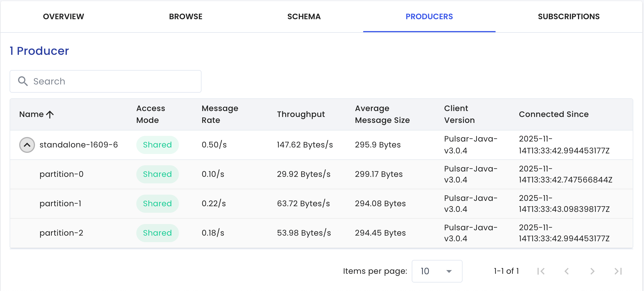Click the dropdown arrow beside 10
The height and width of the screenshot is (291, 644).
(x=449, y=272)
